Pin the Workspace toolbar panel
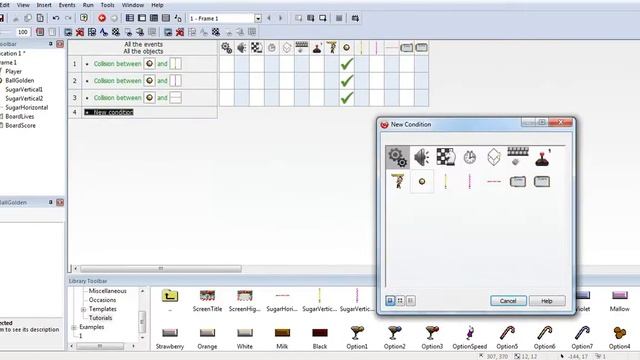The width and height of the screenshot is (640, 360). [x=51, y=44]
